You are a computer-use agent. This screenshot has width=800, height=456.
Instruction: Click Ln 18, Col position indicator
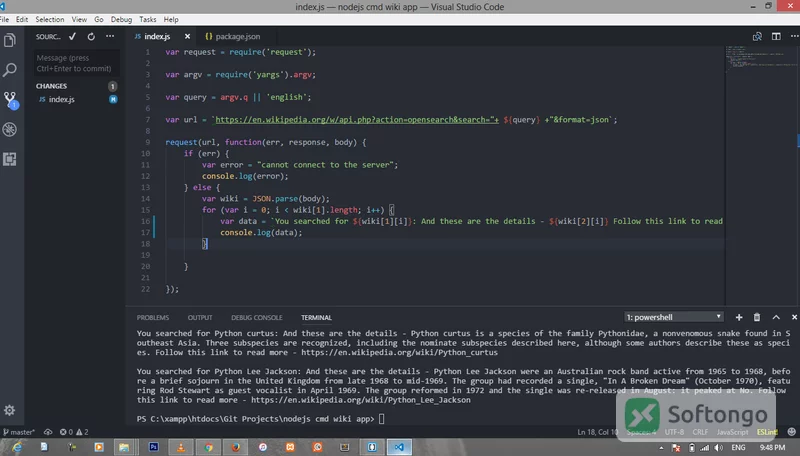[598, 432]
